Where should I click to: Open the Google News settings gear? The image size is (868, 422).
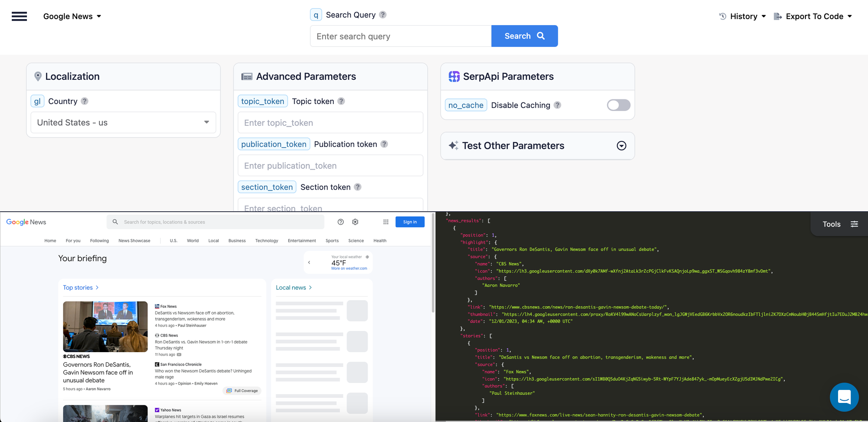click(x=355, y=222)
